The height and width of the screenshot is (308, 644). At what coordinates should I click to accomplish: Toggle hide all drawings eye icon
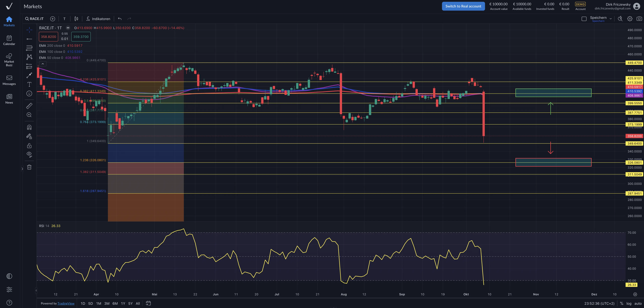pyautogui.click(x=29, y=155)
